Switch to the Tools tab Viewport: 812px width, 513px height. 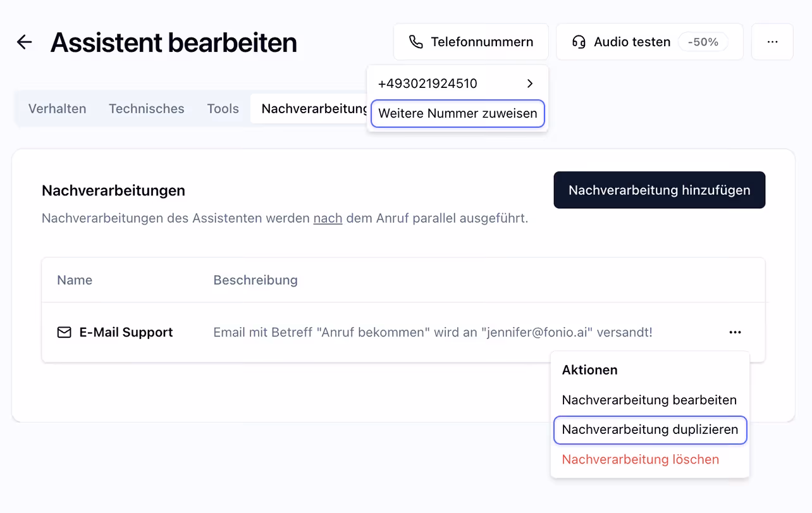[x=223, y=109]
